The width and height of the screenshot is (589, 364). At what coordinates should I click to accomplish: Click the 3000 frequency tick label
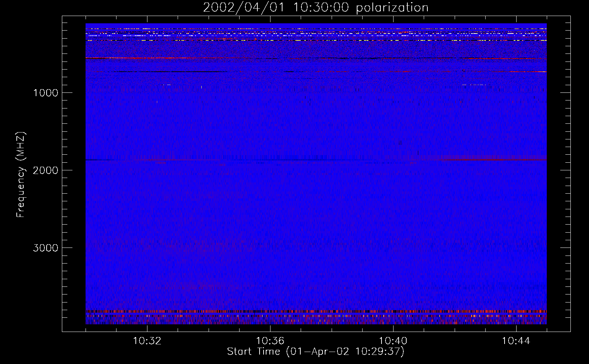click(x=46, y=248)
